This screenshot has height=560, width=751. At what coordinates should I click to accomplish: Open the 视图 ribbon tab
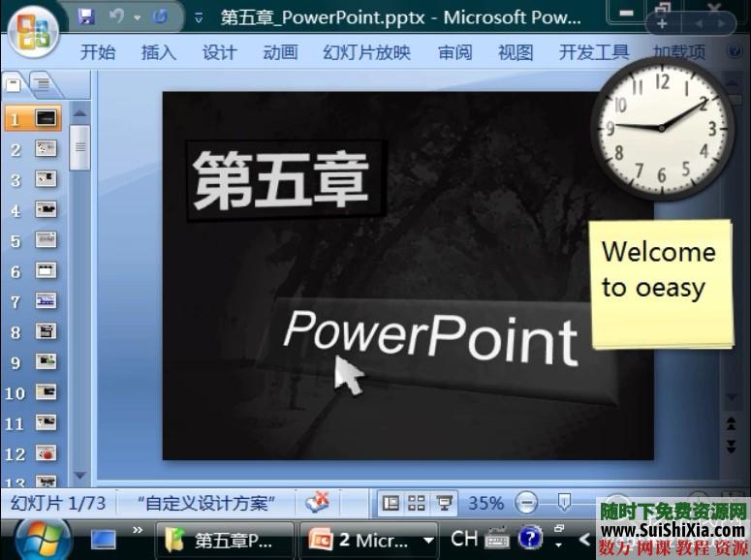pos(516,51)
